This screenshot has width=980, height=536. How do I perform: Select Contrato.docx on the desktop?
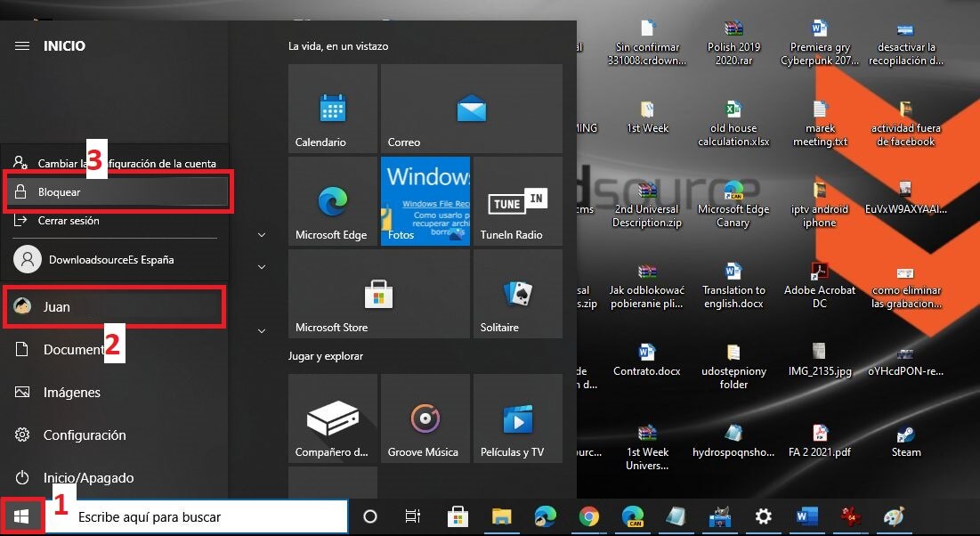click(x=647, y=360)
